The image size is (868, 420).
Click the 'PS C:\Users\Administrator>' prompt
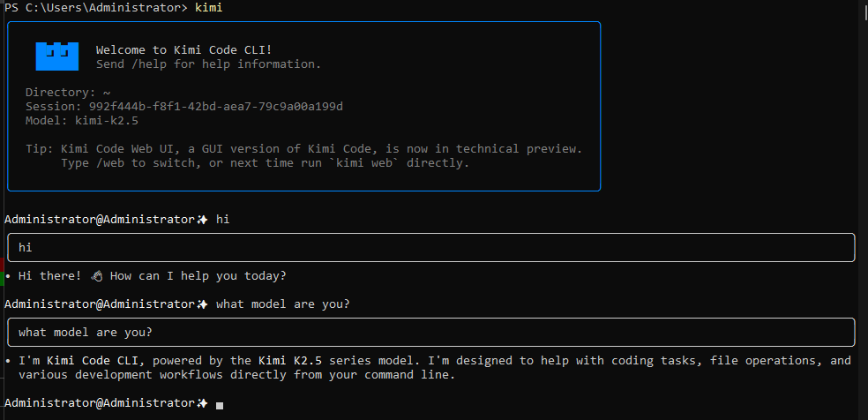[x=95, y=7]
